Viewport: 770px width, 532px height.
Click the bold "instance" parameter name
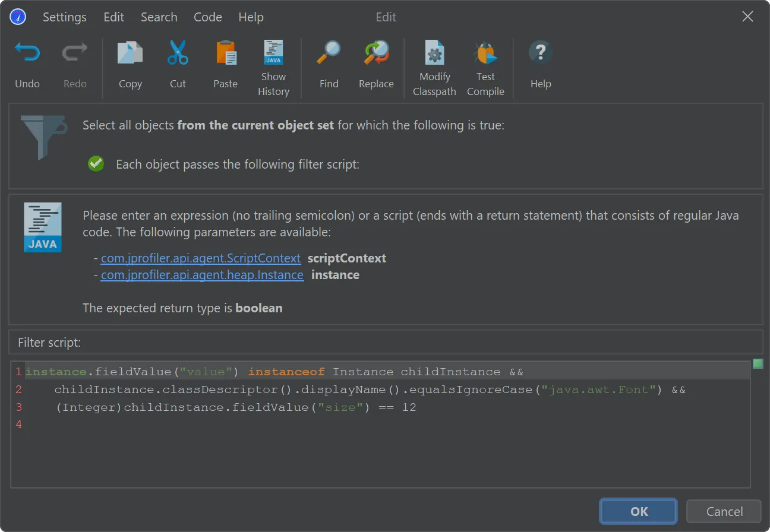point(335,275)
